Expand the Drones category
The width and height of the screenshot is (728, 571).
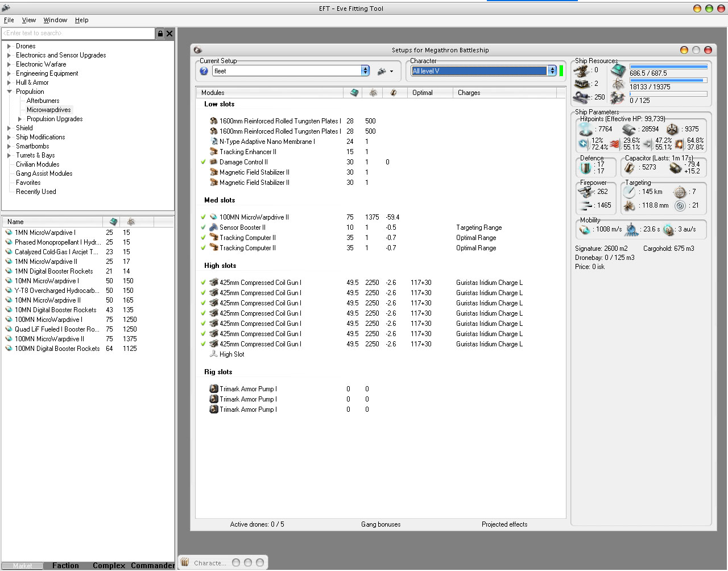pyautogui.click(x=9, y=46)
